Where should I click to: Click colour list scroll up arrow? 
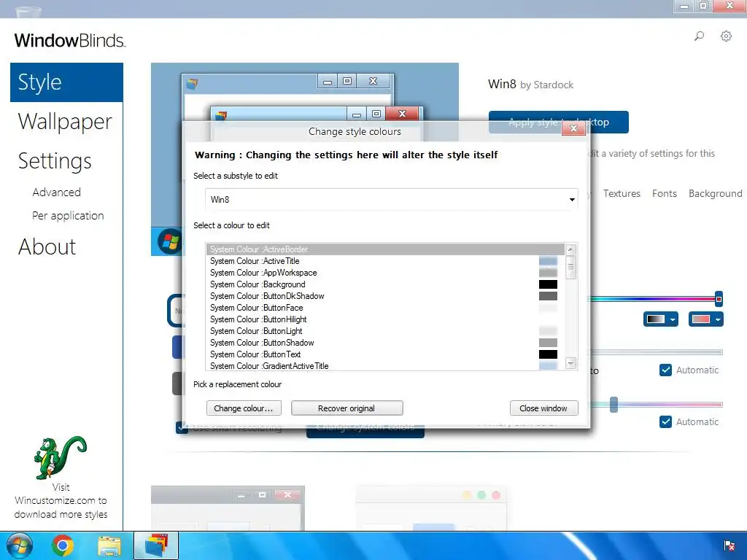click(570, 249)
